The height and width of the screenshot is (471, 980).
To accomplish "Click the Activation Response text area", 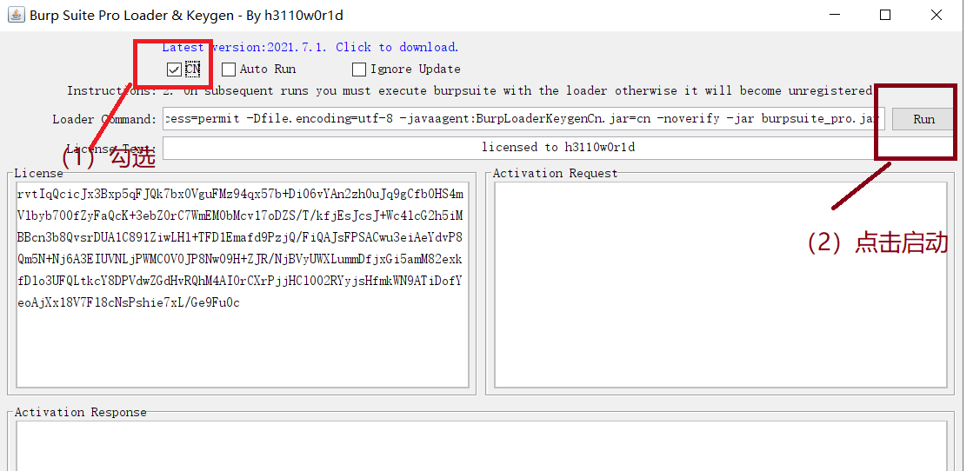I will 481,446.
